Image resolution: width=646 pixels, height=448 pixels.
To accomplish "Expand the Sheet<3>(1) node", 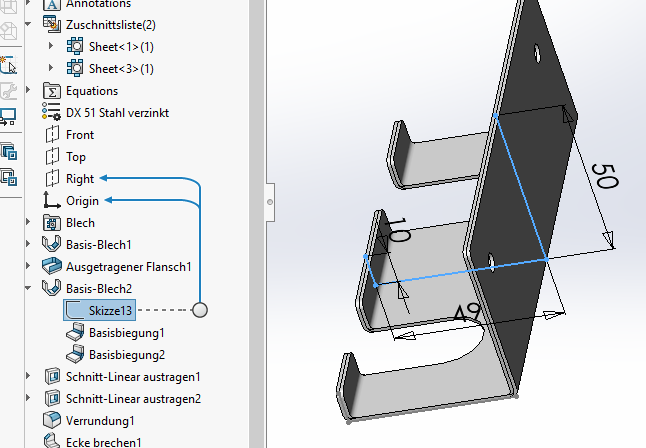I will [x=51, y=68].
